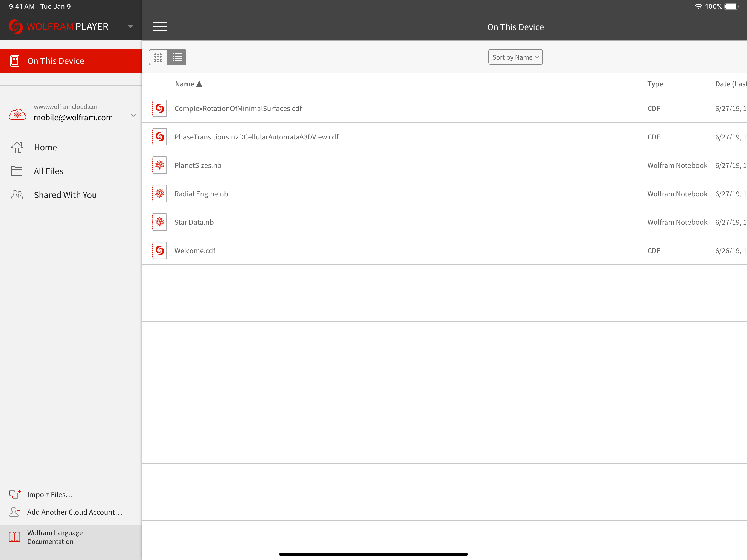The height and width of the screenshot is (560, 747).
Task: Open Shared With You in sidebar
Action: (71, 194)
